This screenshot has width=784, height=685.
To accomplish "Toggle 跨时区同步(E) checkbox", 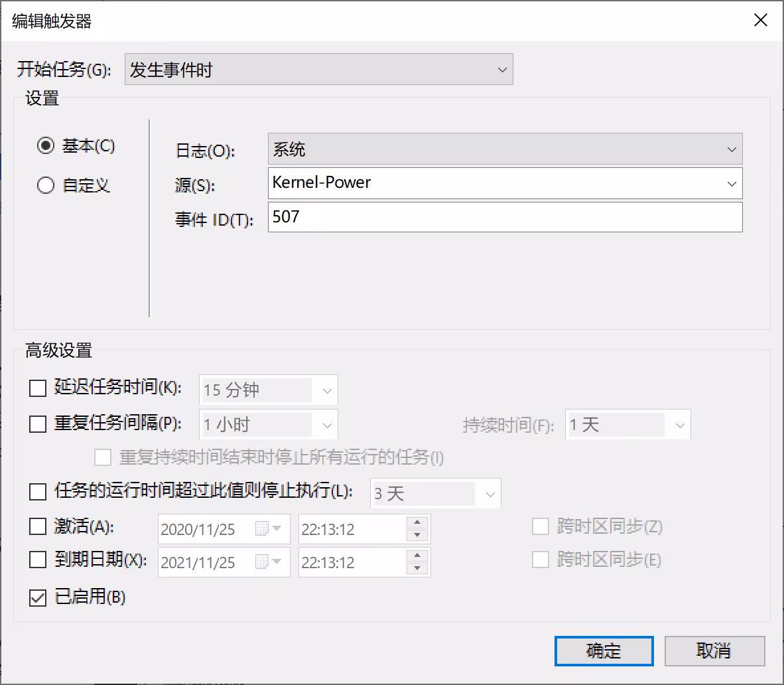I will click(x=541, y=560).
